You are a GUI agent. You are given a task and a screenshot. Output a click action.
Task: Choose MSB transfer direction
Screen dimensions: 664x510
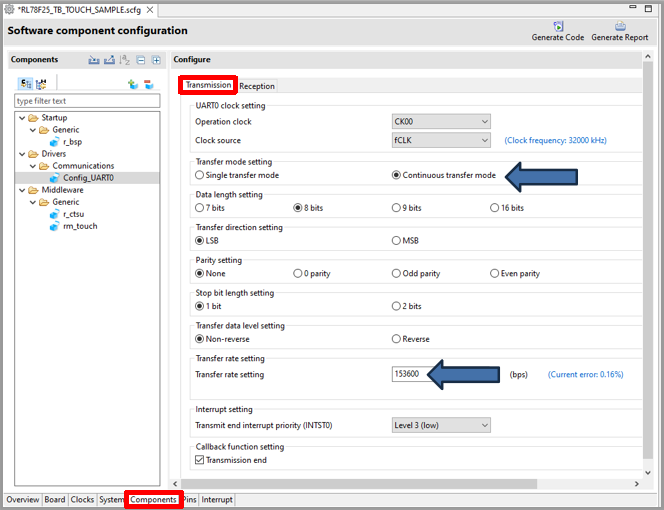click(397, 241)
